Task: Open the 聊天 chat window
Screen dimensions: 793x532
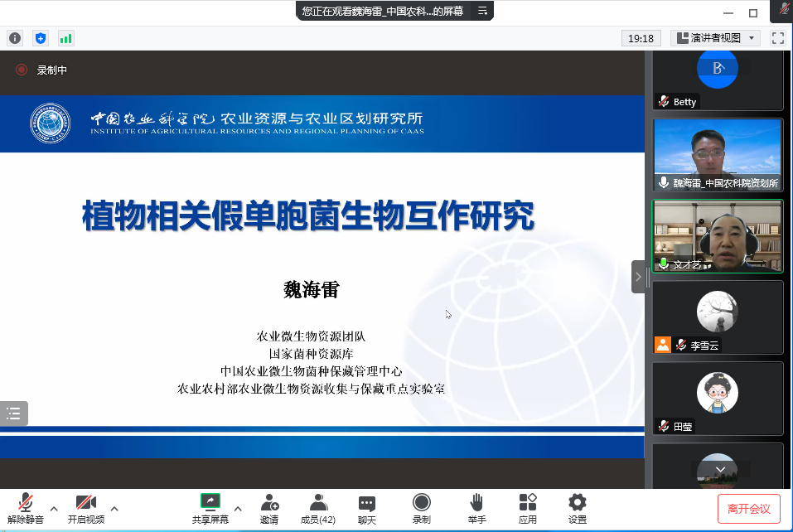Action: click(367, 508)
